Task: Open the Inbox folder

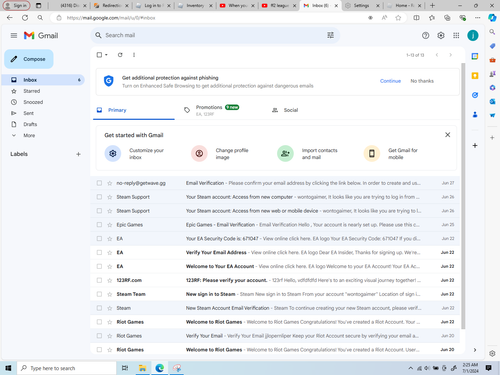Action: tap(43, 80)
